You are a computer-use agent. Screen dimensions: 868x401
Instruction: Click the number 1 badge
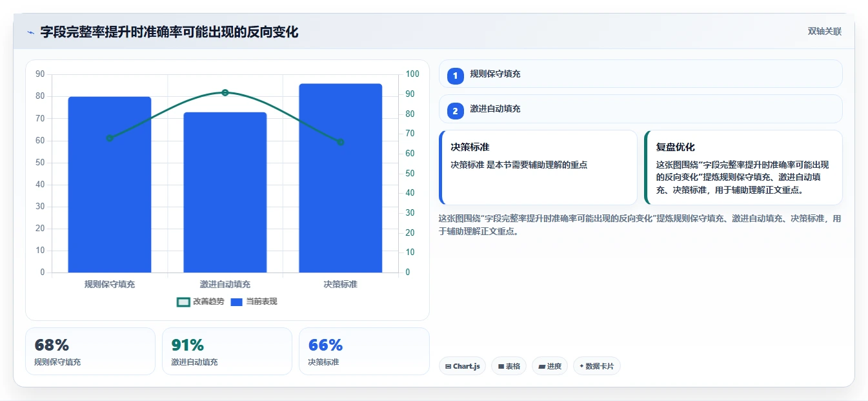[x=456, y=76]
